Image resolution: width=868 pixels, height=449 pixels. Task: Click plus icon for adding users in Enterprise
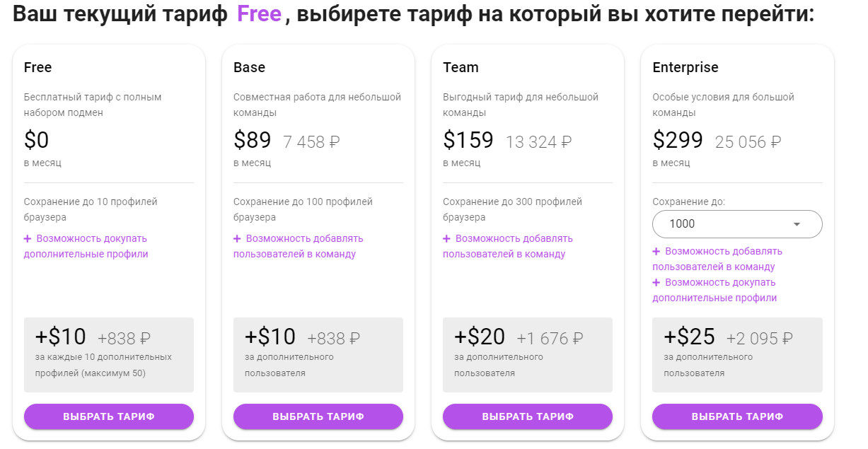656,252
